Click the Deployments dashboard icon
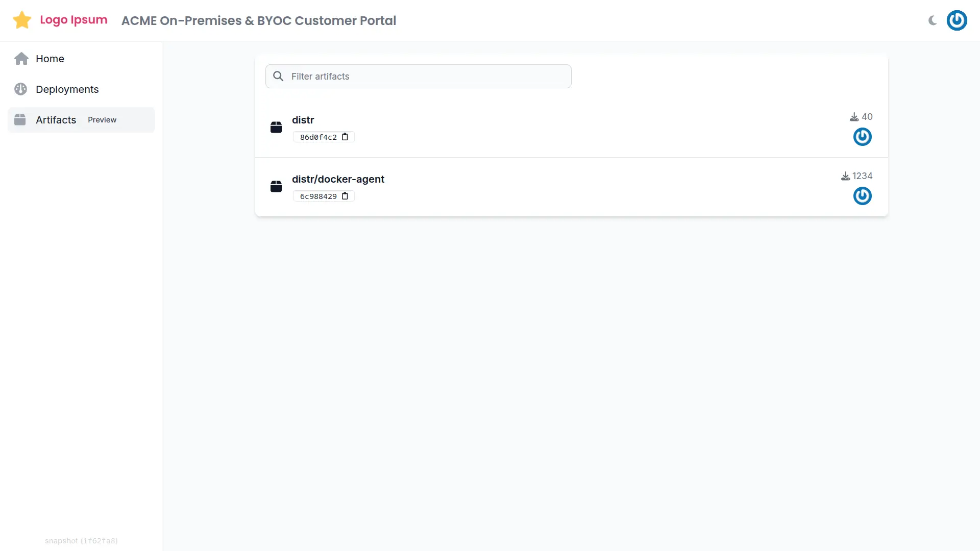 (20, 89)
